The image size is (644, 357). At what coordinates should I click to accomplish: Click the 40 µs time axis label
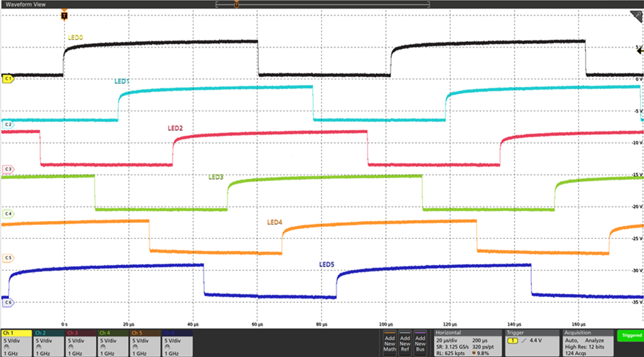click(193, 325)
